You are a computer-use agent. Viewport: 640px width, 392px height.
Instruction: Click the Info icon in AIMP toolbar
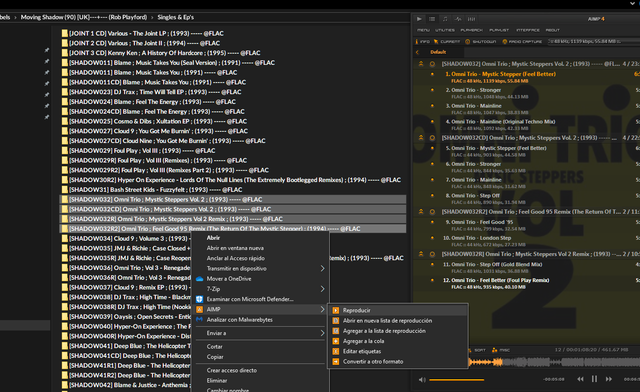click(x=417, y=41)
